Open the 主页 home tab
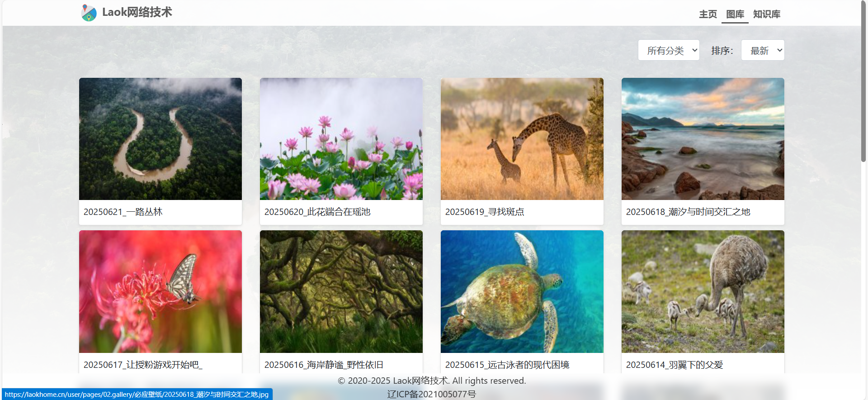The height and width of the screenshot is (400, 868). coord(708,14)
